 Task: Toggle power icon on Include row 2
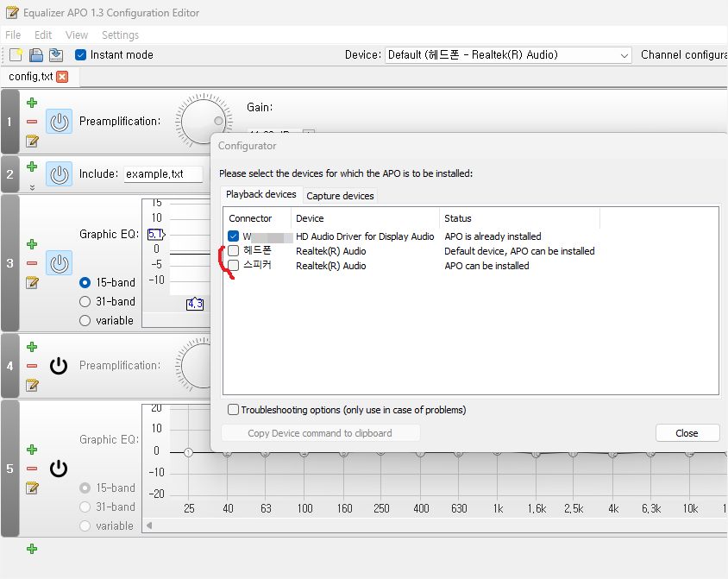[x=59, y=174]
